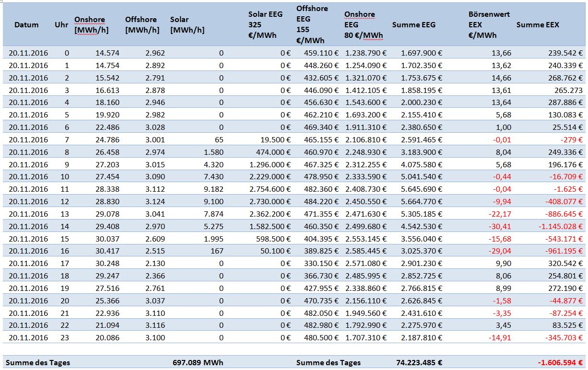
Task: Select the Uhr column header
Action: (x=62, y=24)
